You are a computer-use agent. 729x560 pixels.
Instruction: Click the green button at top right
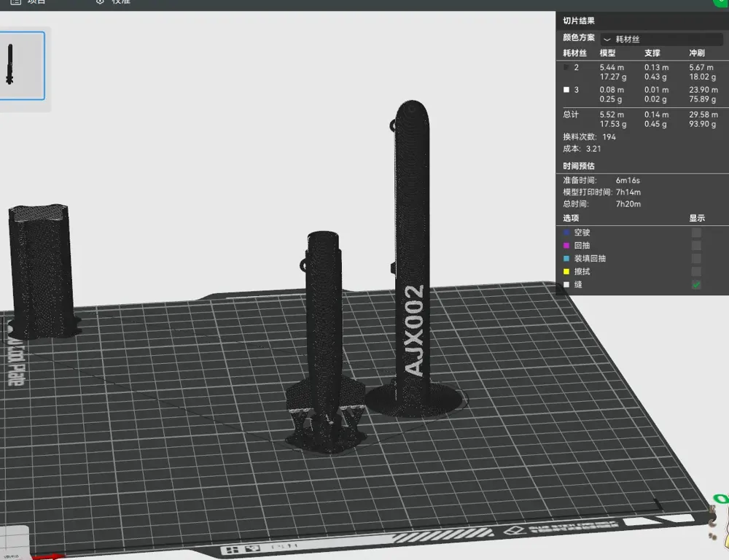(721, 2)
